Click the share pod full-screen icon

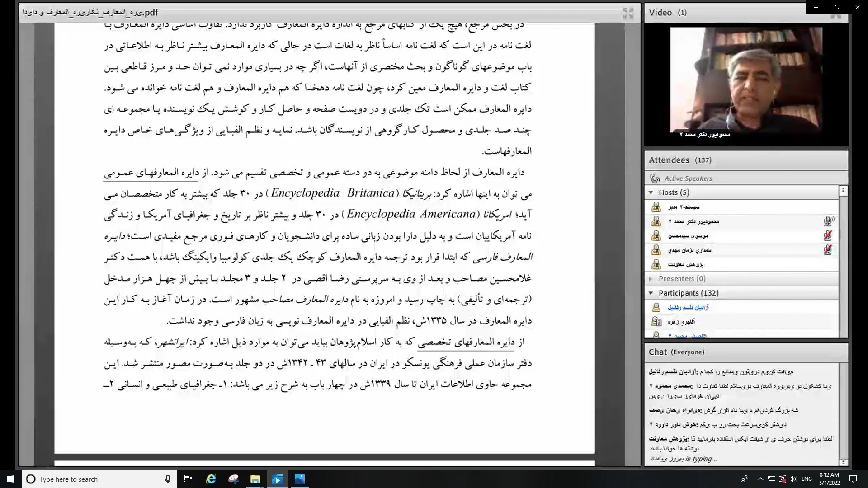[x=628, y=13]
